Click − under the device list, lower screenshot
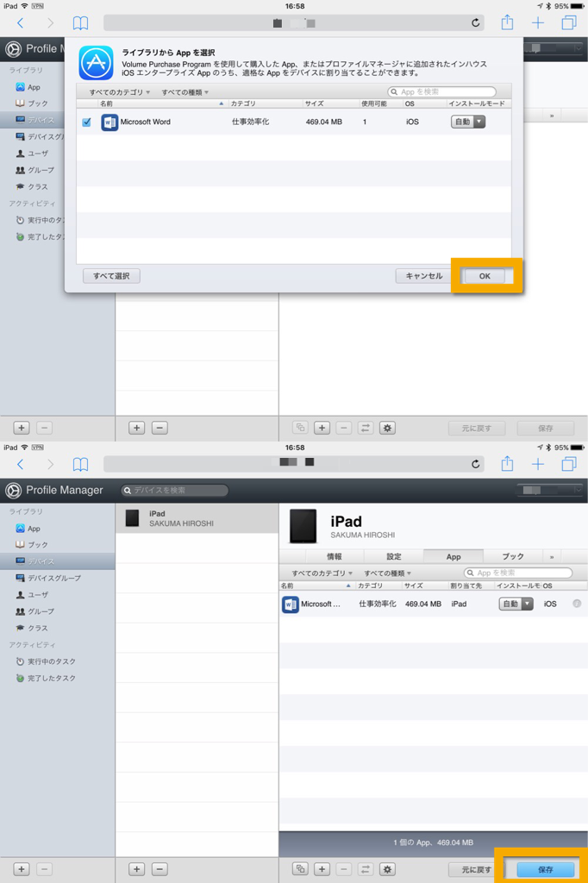 pos(160,869)
